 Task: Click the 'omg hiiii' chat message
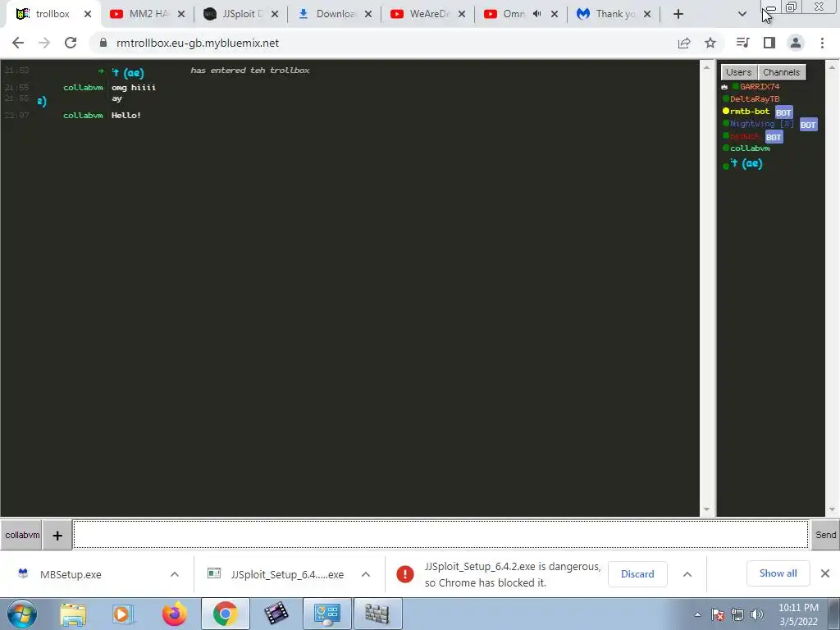click(x=134, y=87)
